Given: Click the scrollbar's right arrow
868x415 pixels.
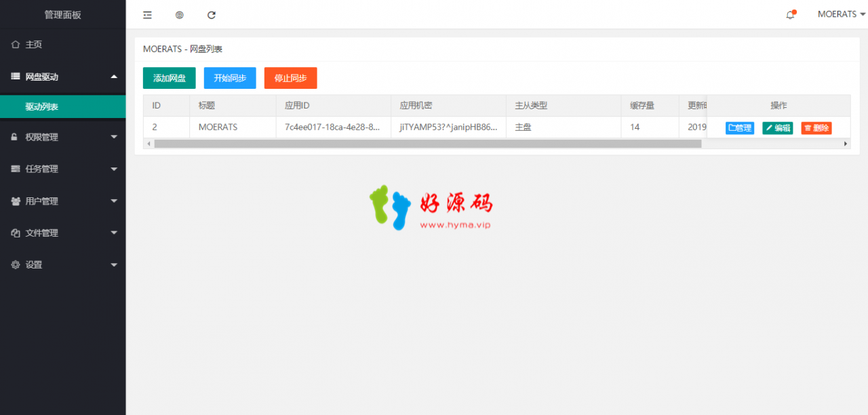Looking at the screenshot, I should point(846,144).
